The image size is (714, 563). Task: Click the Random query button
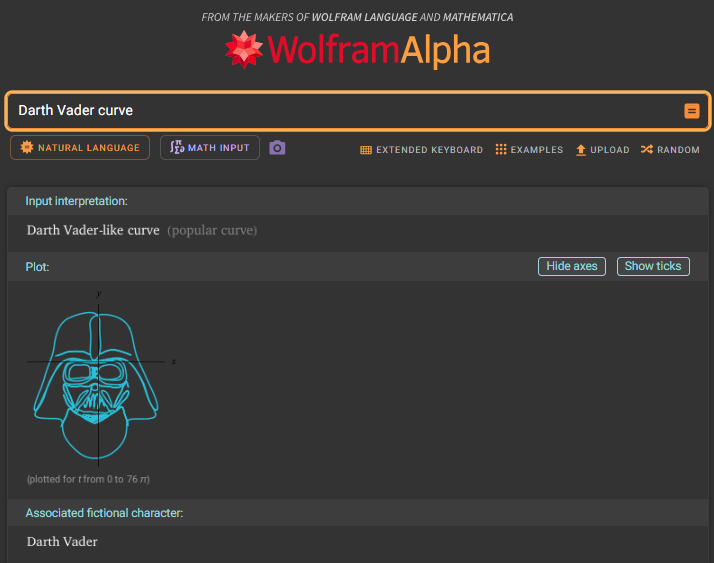(x=670, y=150)
